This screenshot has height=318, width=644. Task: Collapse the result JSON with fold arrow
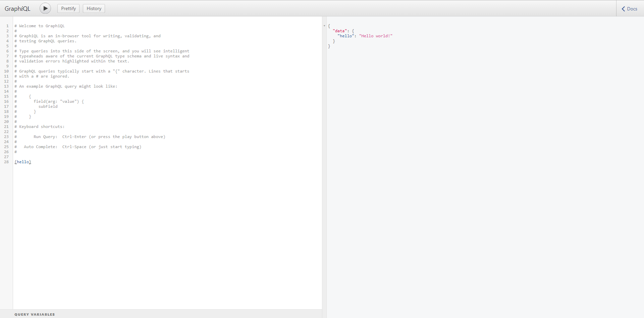coord(324,26)
